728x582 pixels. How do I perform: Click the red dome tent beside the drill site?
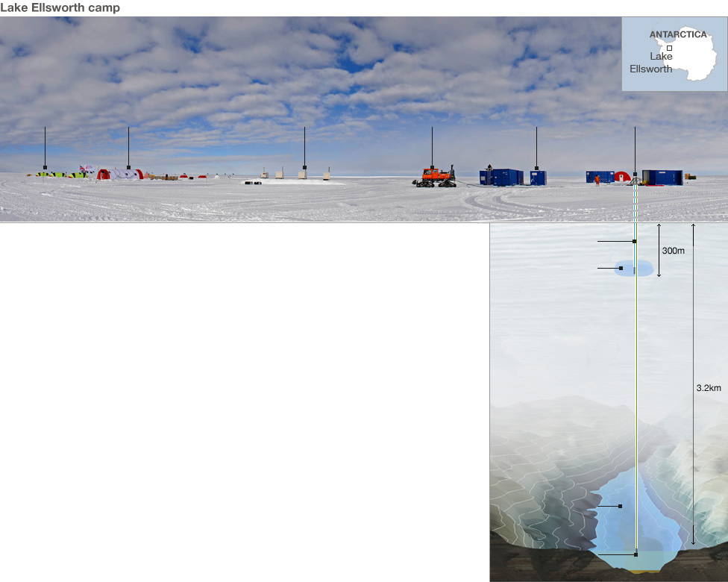point(622,177)
